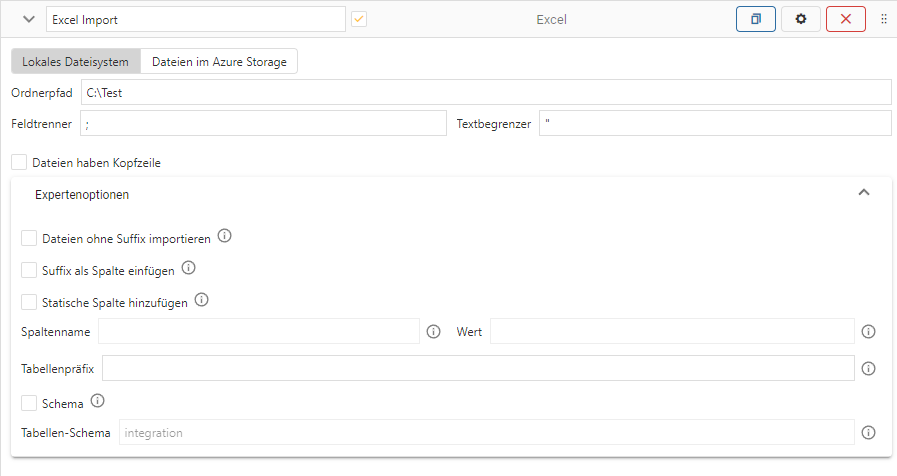Viewport: 897px width, 476px height.
Task: Click info icon after Spaltenname field
Action: [x=433, y=332]
